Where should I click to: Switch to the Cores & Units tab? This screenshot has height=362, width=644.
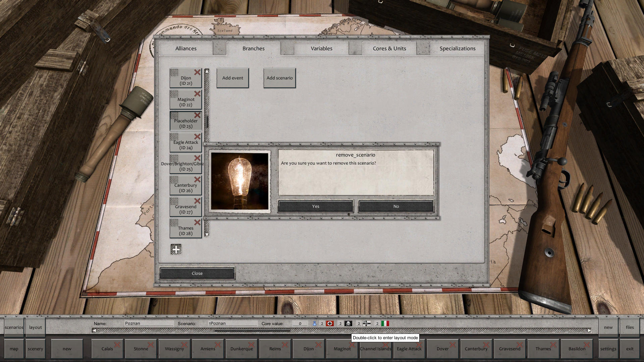[x=389, y=48]
